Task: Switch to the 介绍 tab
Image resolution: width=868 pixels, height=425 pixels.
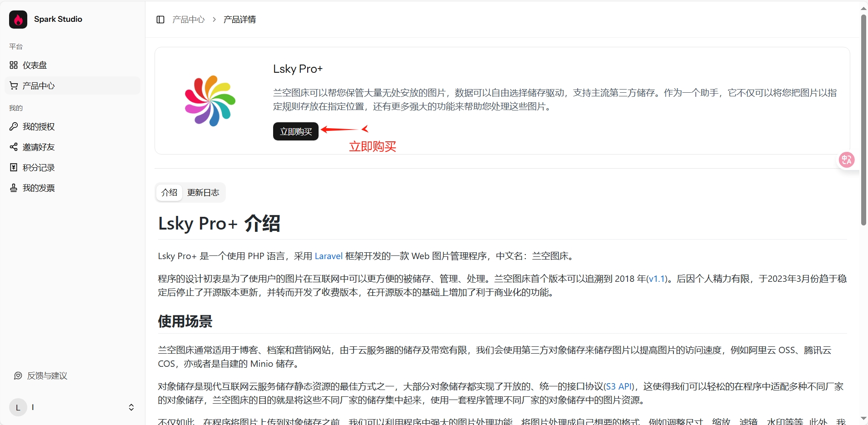Action: tap(169, 193)
